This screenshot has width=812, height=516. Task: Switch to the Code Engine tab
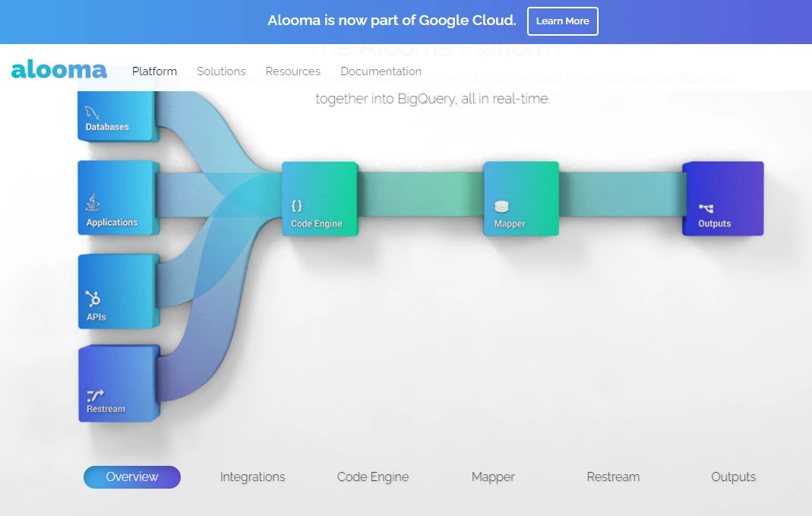coord(372,477)
